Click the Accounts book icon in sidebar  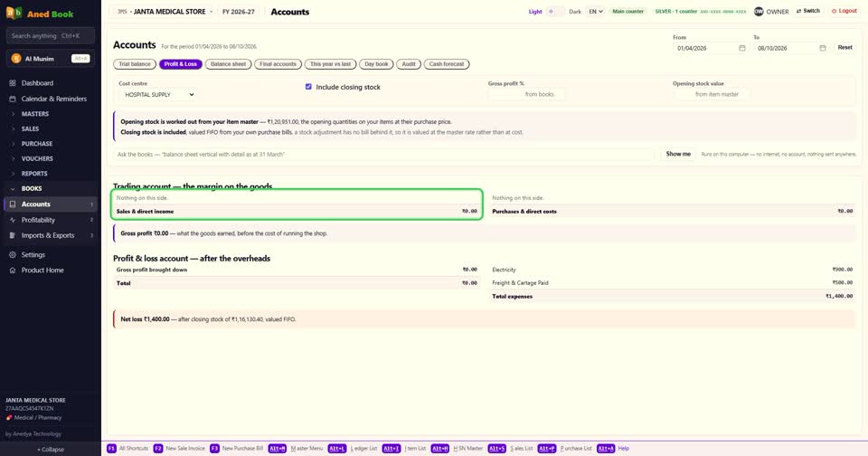(x=12, y=204)
